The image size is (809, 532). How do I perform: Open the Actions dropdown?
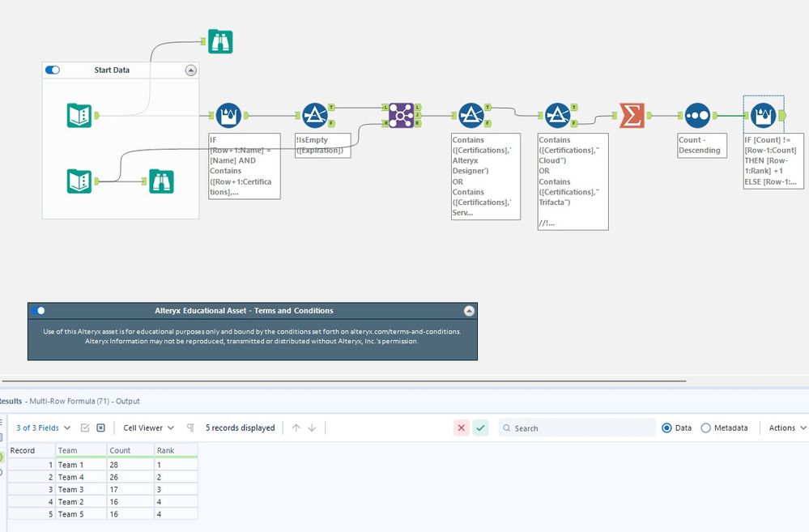click(x=787, y=428)
